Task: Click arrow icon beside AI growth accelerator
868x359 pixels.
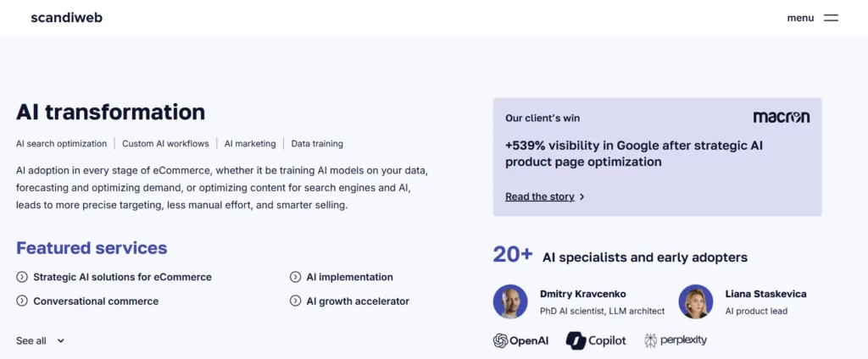Action: [296, 301]
